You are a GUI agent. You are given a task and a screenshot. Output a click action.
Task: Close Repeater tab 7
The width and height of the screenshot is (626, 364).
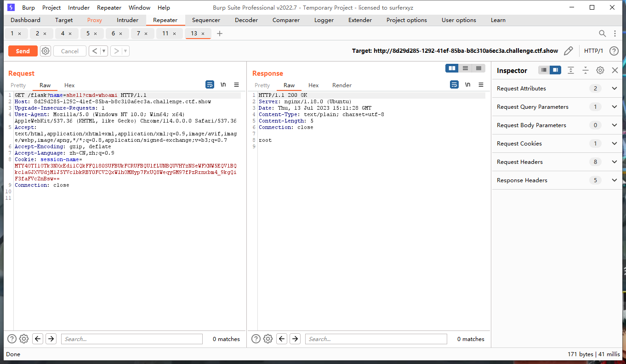146,34
